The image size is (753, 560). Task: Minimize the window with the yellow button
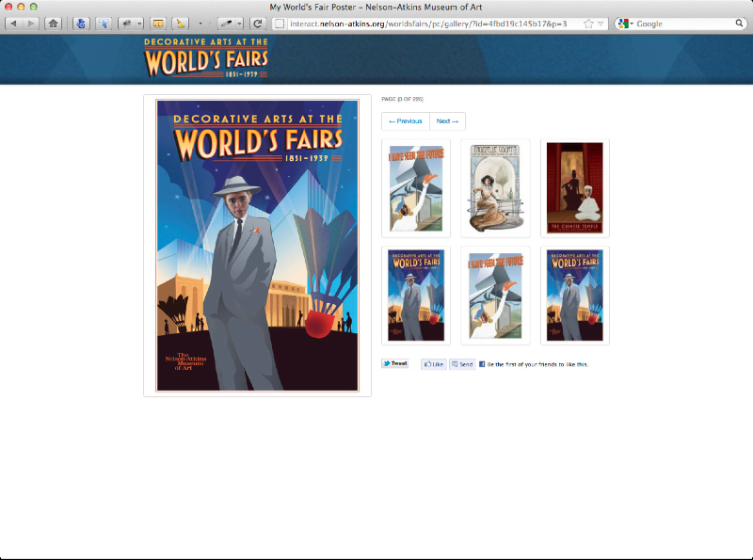pyautogui.click(x=21, y=7)
